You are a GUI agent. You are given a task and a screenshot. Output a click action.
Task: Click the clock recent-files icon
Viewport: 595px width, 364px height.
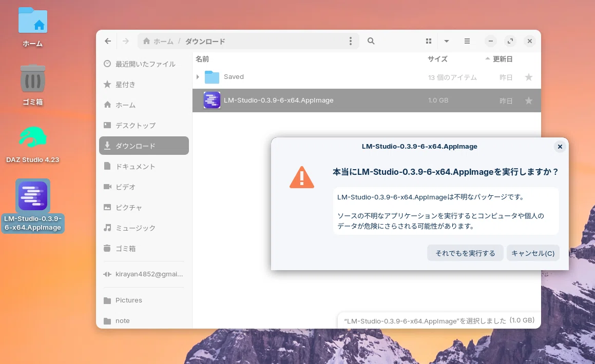click(x=107, y=64)
